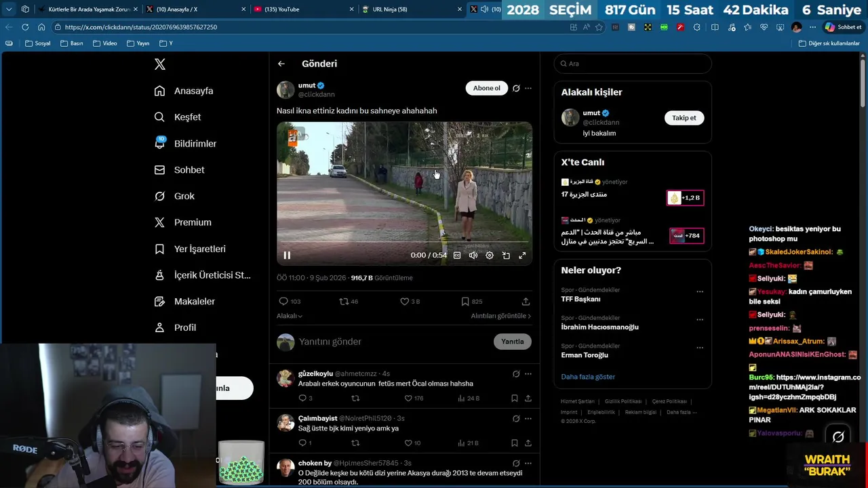This screenshot has height=488, width=868.
Task: Share umut's post
Action: [526, 302]
